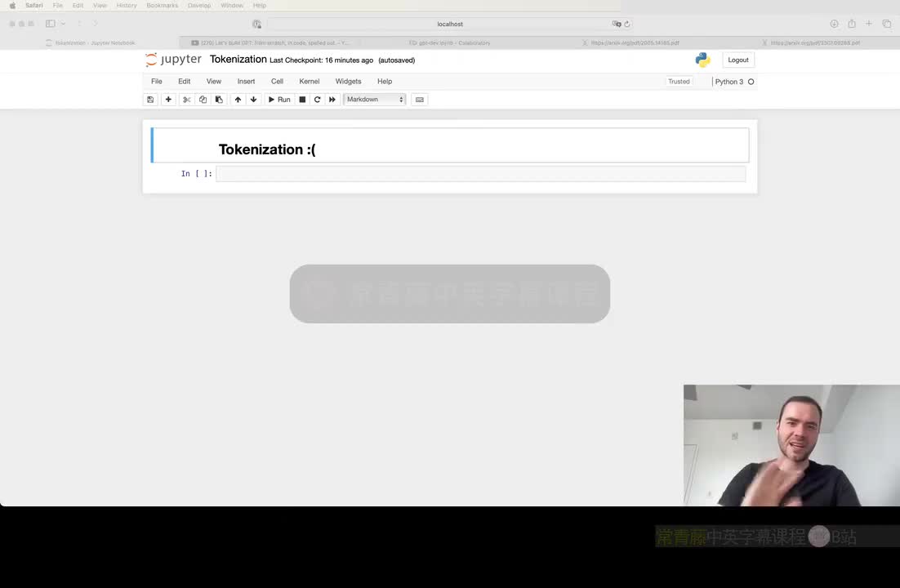Go back in Safari
900x588 pixels.
click(x=80, y=24)
